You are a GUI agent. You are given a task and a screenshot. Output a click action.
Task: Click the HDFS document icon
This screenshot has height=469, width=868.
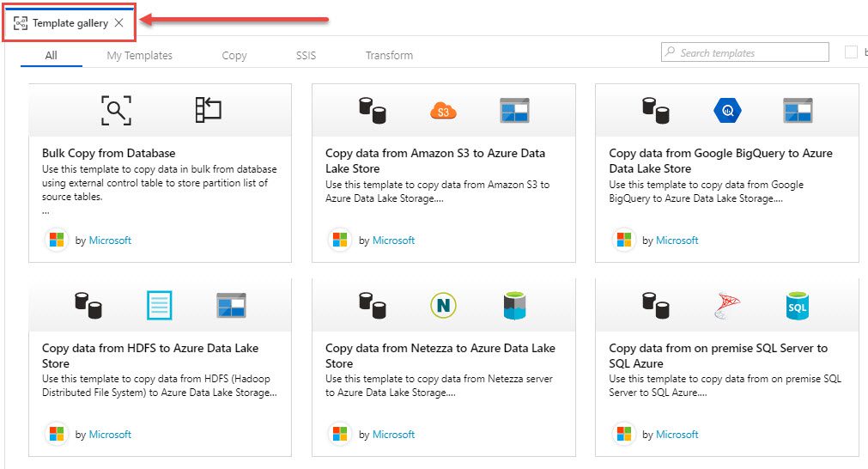coord(160,305)
